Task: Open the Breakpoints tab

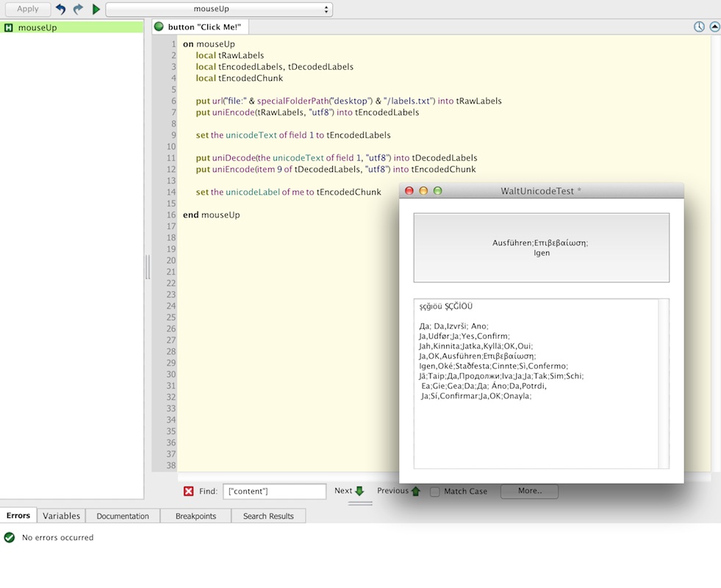Action: (x=196, y=516)
